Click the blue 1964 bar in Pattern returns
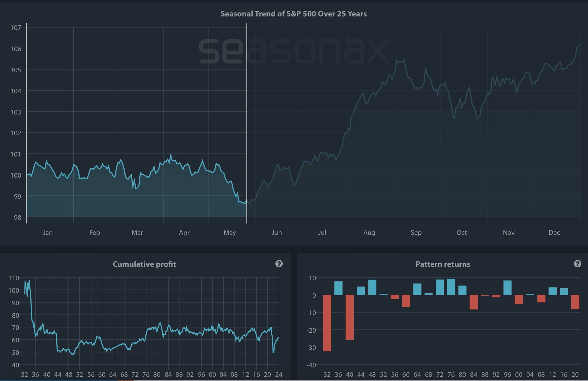Viewport: 588px width, 381px height. 417,289
